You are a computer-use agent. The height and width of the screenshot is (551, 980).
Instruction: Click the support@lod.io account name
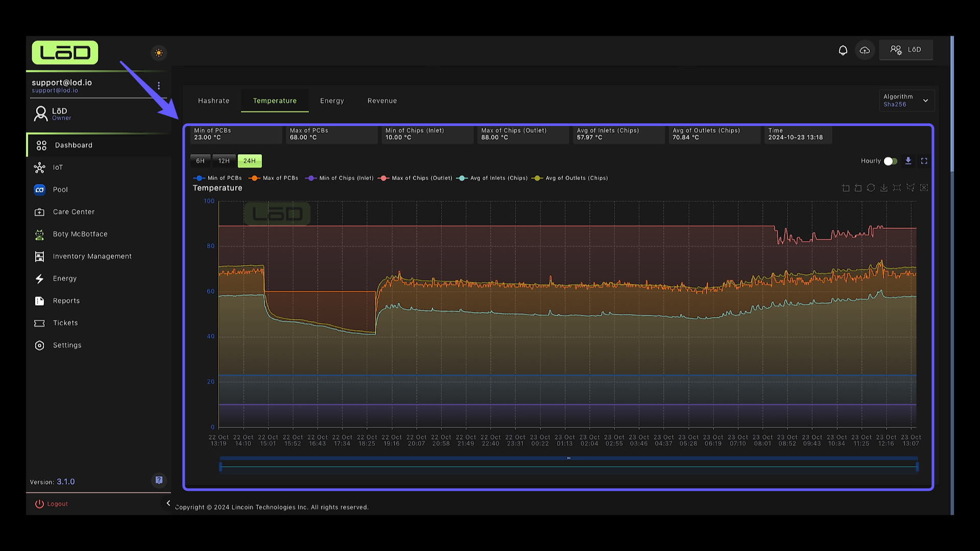(62, 83)
